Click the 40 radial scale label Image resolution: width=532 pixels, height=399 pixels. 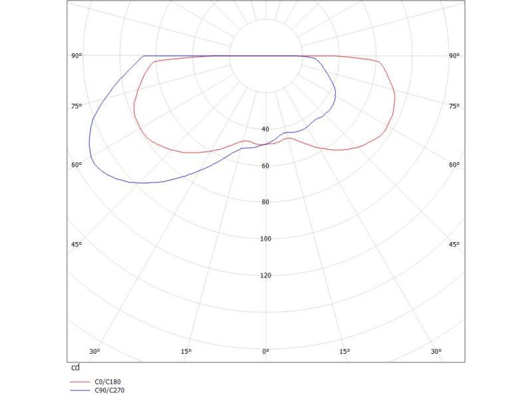coord(265,129)
